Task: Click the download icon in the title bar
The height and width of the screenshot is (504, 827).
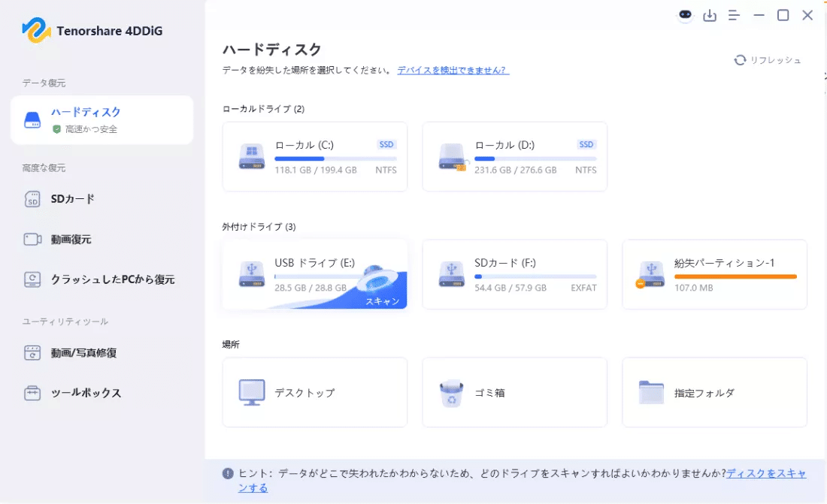Action: click(x=710, y=15)
